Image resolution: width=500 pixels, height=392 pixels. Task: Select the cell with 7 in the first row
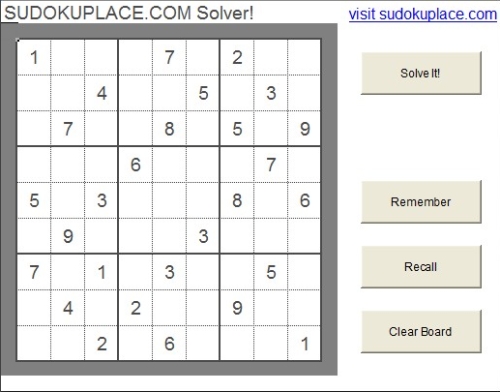pos(169,57)
